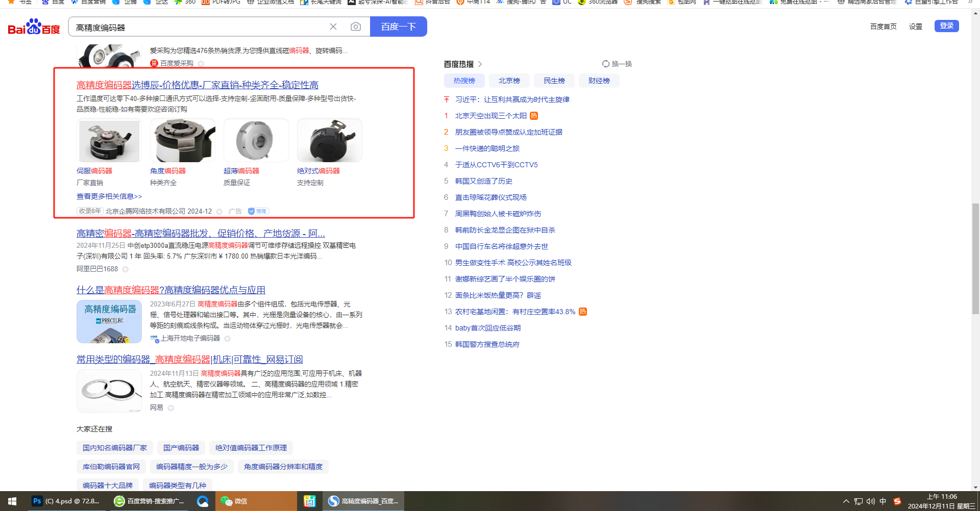Click the 超薄编码器 product thumbnail
Image resolution: width=980 pixels, height=511 pixels.
tap(256, 140)
